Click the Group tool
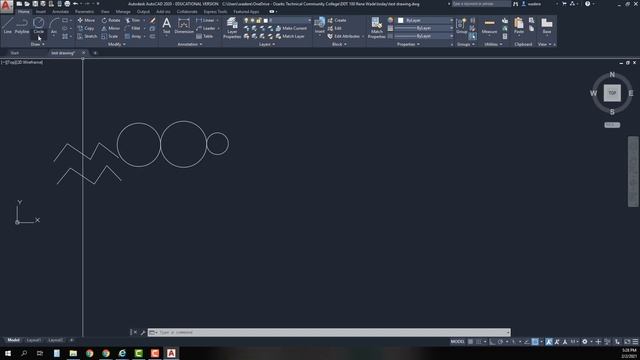Image resolution: width=640 pixels, height=360 pixels. click(x=462, y=25)
